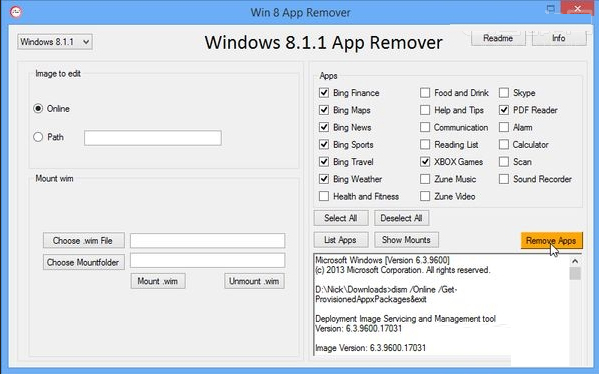Select the Path radio button
The width and height of the screenshot is (599, 374).
tap(38, 137)
